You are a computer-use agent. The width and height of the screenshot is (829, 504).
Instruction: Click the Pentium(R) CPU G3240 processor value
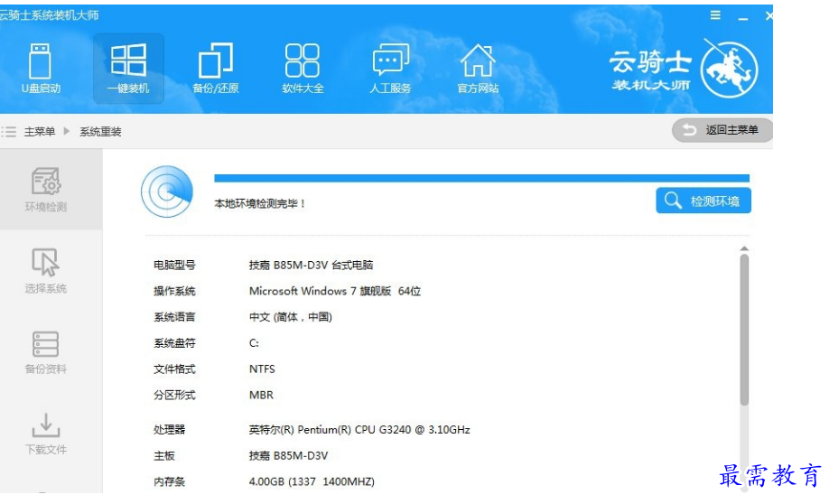click(x=359, y=430)
